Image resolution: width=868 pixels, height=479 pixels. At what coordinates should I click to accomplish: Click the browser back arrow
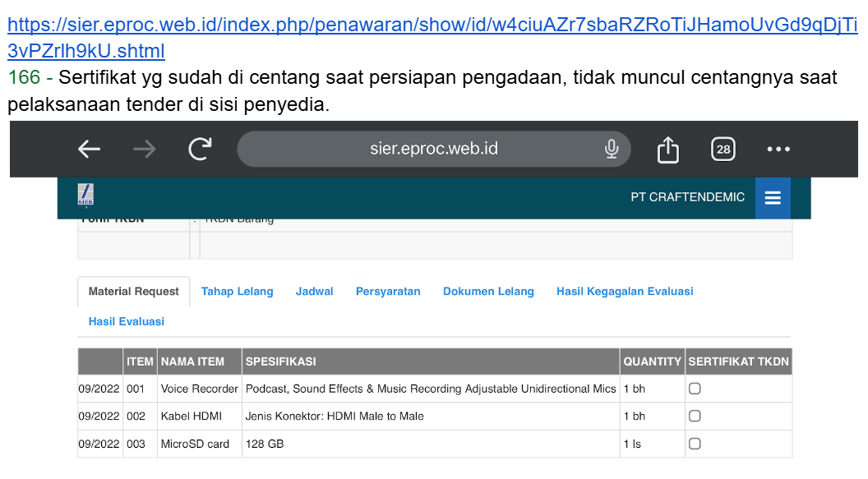pyautogui.click(x=89, y=149)
